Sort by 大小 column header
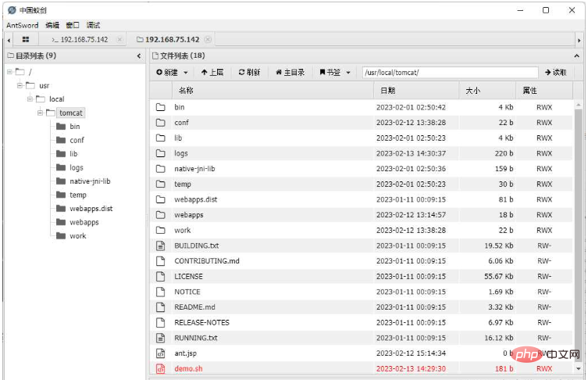 pos(487,91)
